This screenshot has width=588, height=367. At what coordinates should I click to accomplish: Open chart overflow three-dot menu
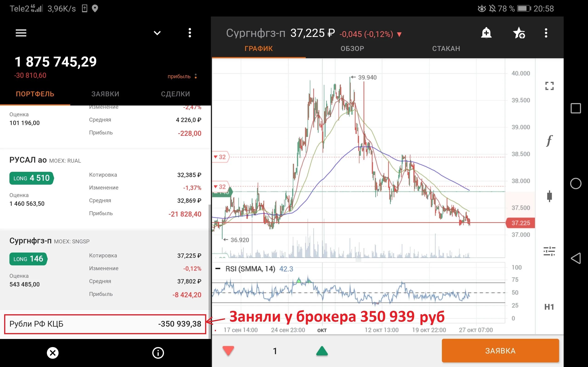click(546, 33)
